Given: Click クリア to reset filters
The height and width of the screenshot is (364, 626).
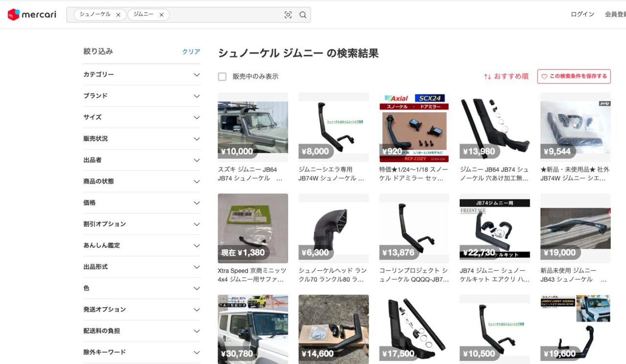Looking at the screenshot, I should coord(191,52).
